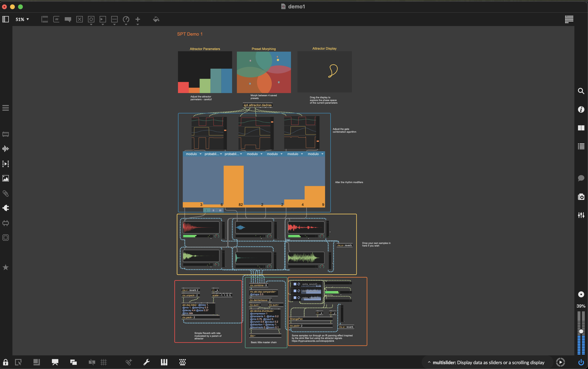Open the search sidebar with the magnifier icon
This screenshot has width=588, height=369.
coord(581,91)
